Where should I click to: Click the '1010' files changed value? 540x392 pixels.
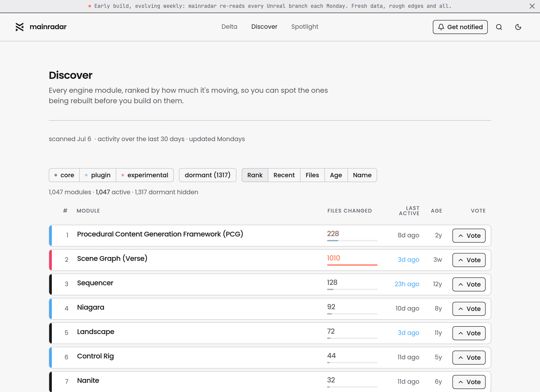coord(333,258)
